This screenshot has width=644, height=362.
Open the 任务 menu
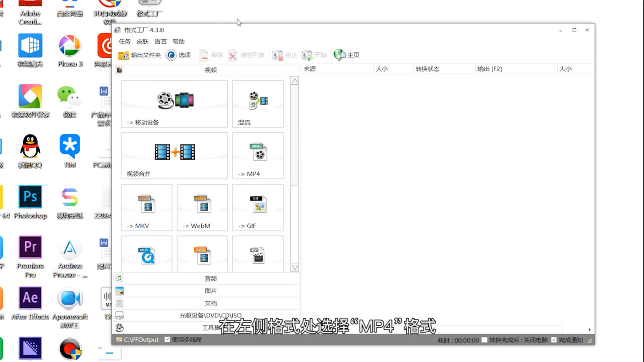point(125,42)
